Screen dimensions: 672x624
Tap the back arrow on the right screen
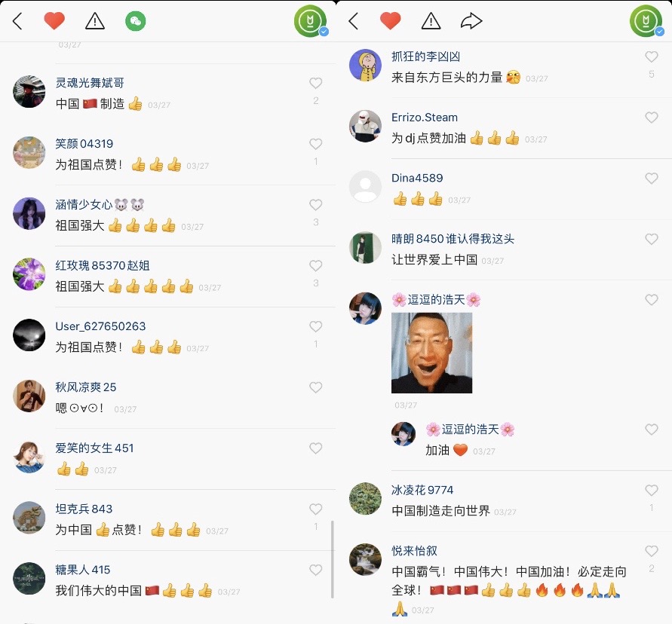(x=353, y=21)
